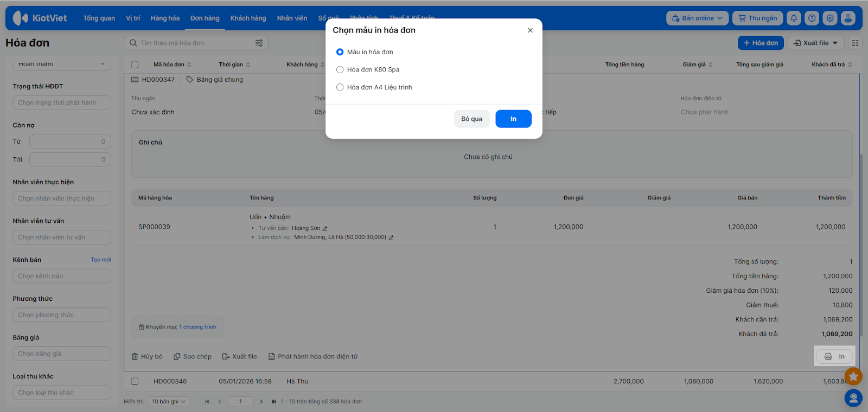Open the Vị trí menu
This screenshot has width=868, height=412.
coord(133,18)
